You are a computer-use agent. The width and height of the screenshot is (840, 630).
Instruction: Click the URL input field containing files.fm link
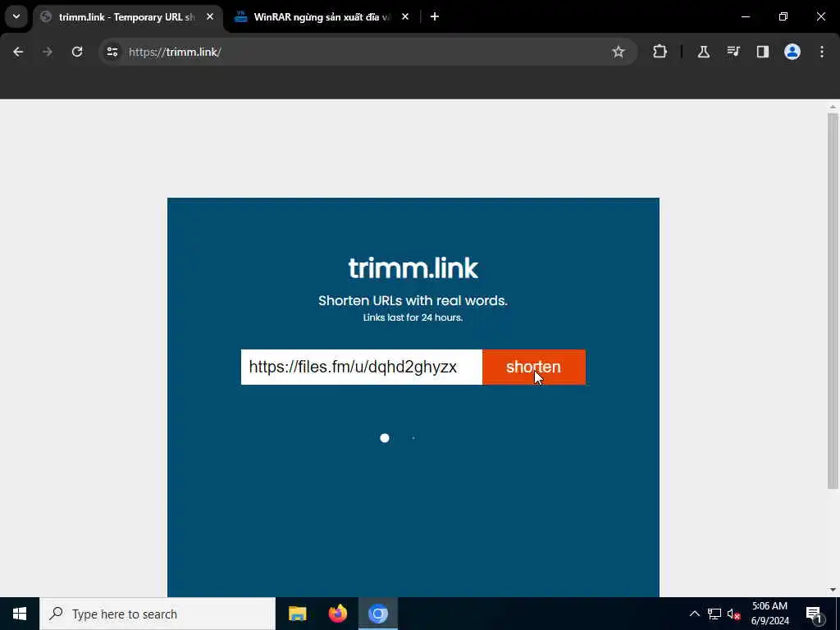point(362,367)
